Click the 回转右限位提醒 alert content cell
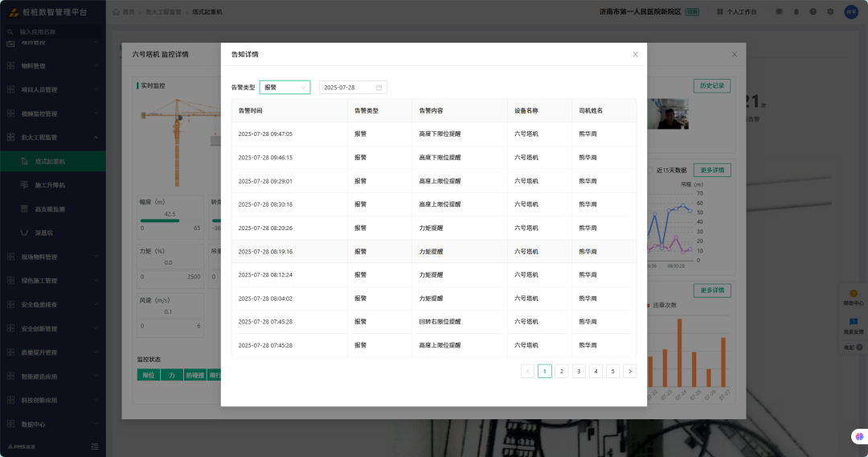The width and height of the screenshot is (868, 457). tap(460, 322)
